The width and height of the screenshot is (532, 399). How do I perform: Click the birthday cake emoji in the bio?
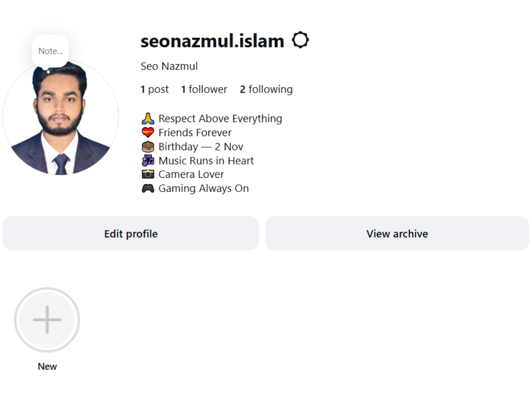147,146
